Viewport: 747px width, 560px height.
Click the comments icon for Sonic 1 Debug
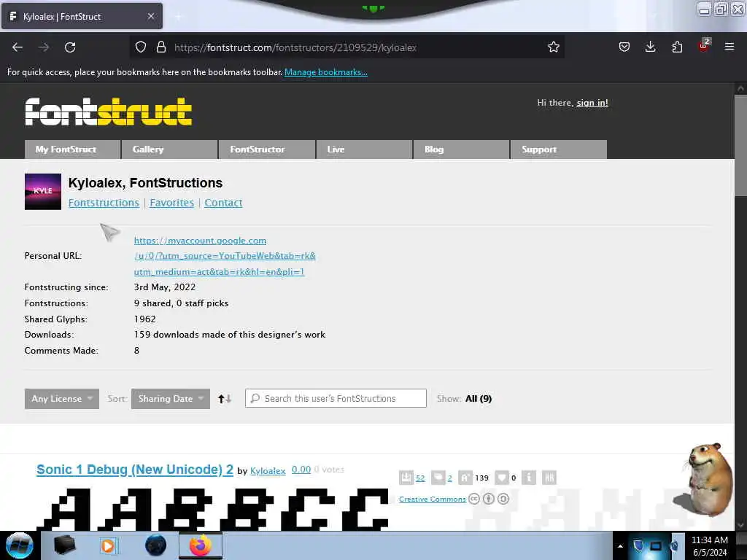(438, 477)
